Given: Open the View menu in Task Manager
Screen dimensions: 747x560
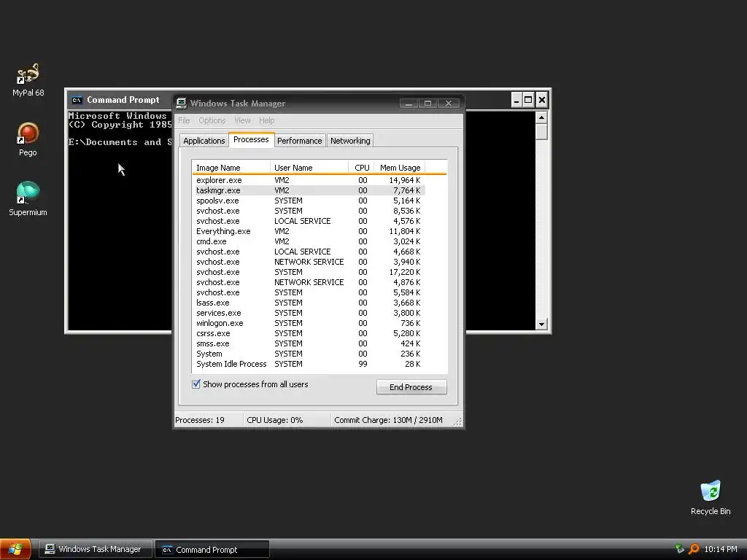Looking at the screenshot, I should tap(242, 120).
